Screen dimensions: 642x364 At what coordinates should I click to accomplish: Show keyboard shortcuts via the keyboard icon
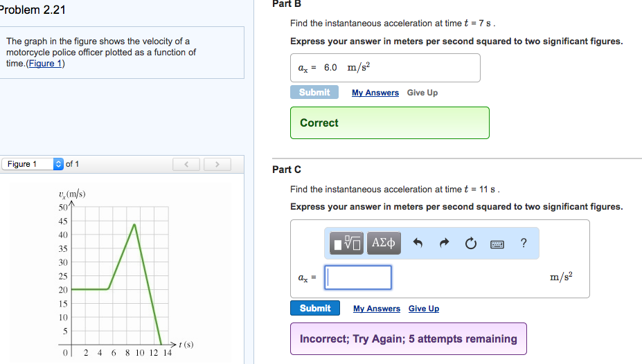497,244
